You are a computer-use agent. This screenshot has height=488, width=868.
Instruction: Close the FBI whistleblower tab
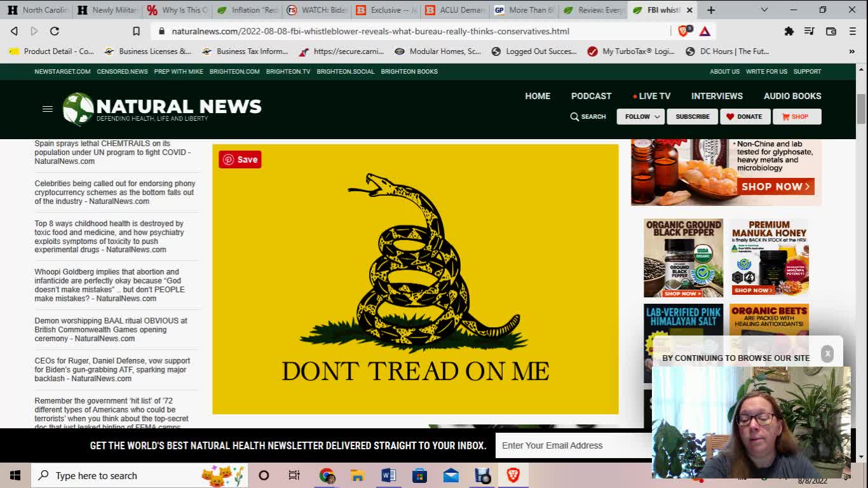[689, 10]
